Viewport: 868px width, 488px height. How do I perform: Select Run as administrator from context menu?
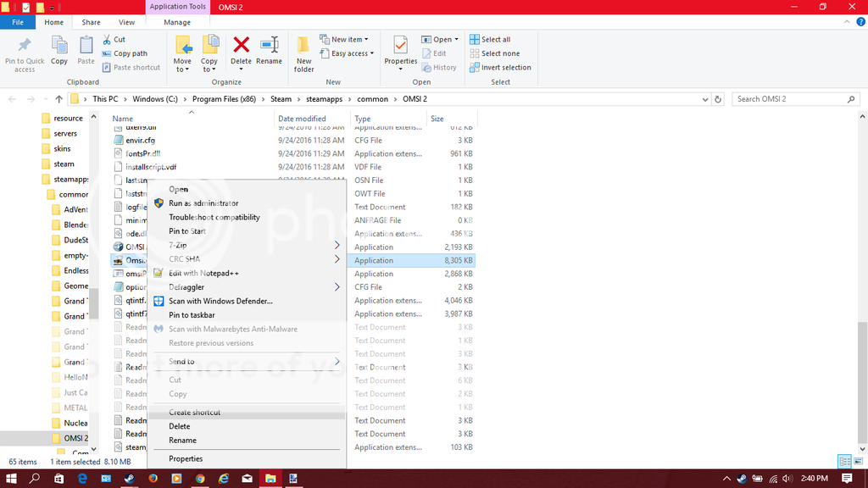click(203, 203)
